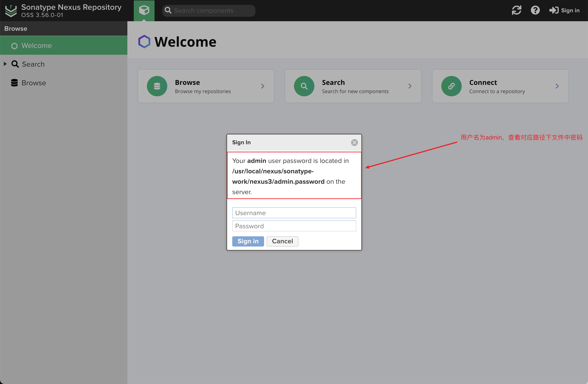Click the OSS 3.56.0-01 version text
The image size is (588, 384).
(x=42, y=15)
